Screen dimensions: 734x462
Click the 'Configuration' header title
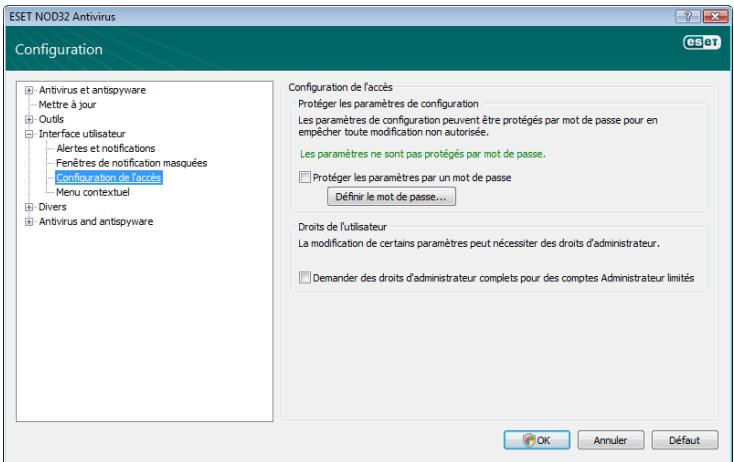[x=59, y=49]
